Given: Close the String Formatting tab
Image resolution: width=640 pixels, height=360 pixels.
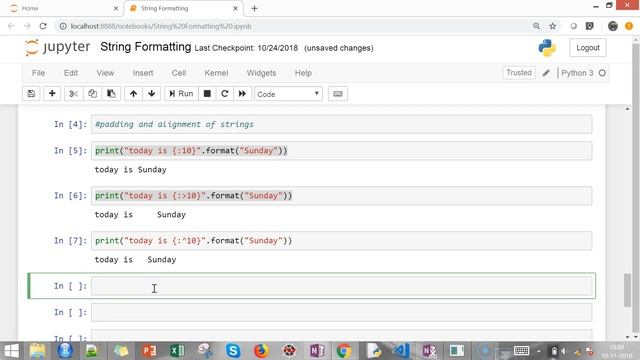Looking at the screenshot, I should pos(236,8).
